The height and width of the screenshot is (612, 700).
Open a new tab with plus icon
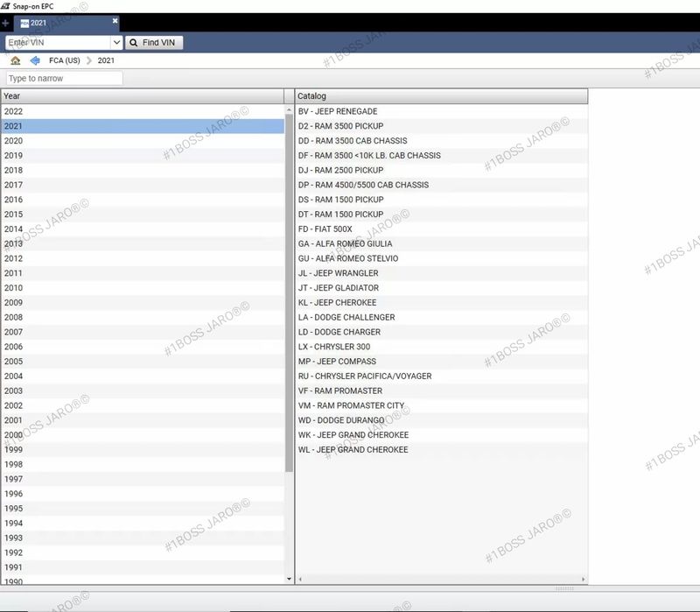pos(5,23)
